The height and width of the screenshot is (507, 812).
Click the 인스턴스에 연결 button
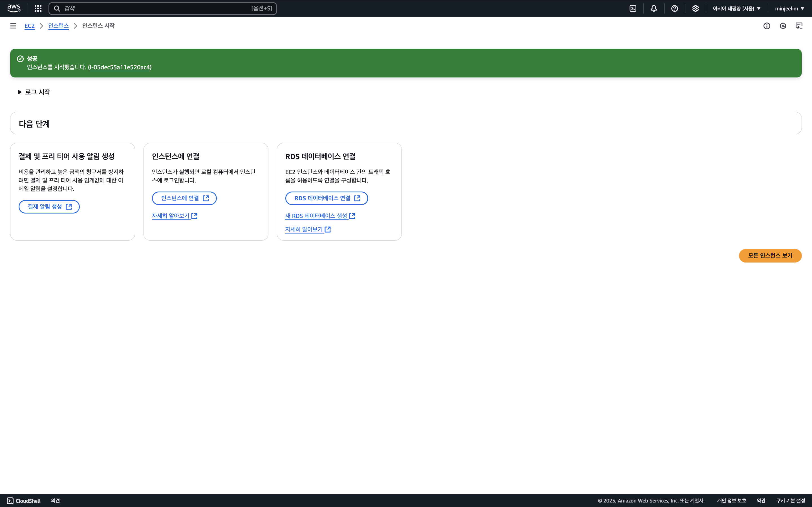[x=184, y=198]
